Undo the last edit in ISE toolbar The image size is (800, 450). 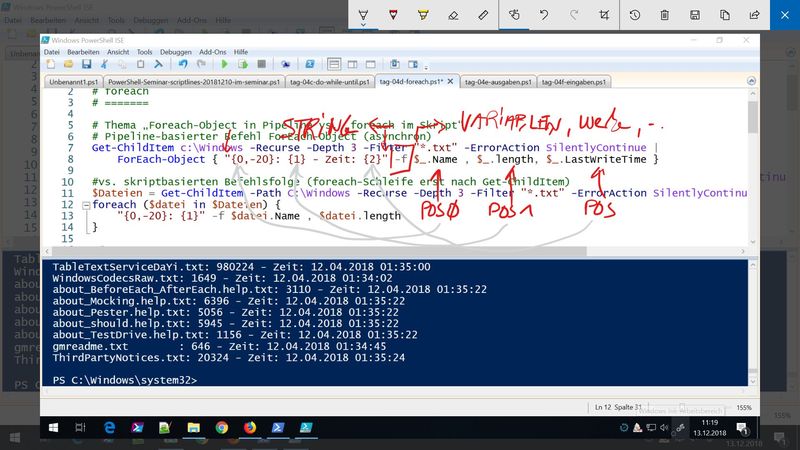183,64
